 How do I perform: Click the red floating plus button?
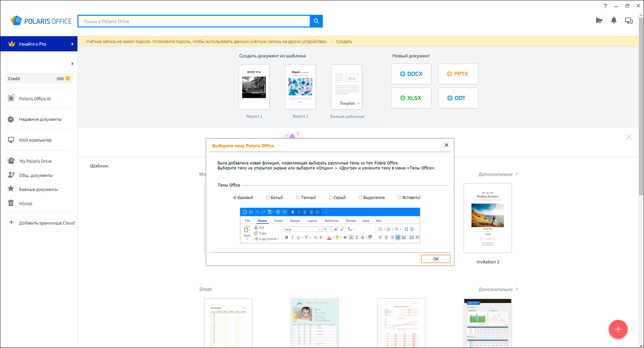coord(618,329)
